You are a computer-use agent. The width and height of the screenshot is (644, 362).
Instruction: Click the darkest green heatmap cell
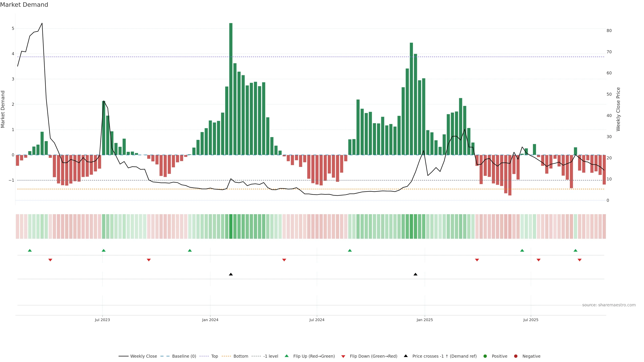click(231, 226)
